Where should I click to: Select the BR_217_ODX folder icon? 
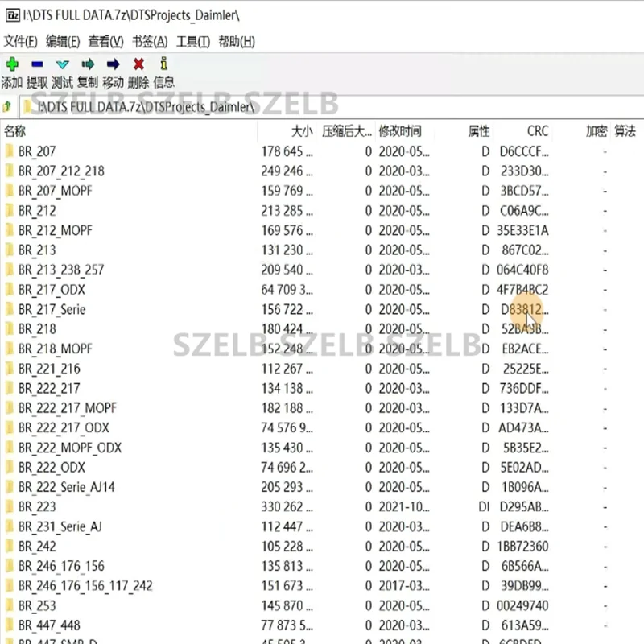tap(9, 290)
